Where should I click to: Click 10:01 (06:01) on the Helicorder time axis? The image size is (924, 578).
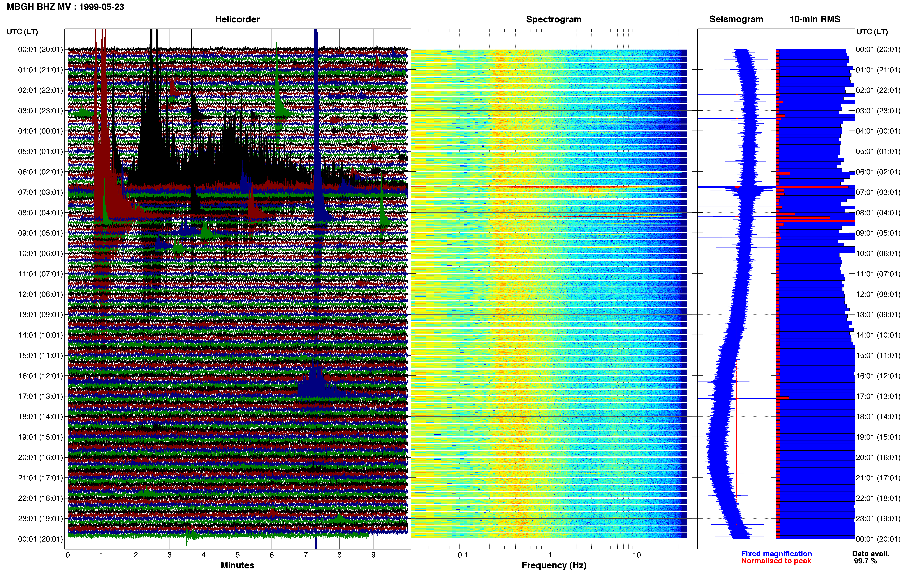(40, 253)
